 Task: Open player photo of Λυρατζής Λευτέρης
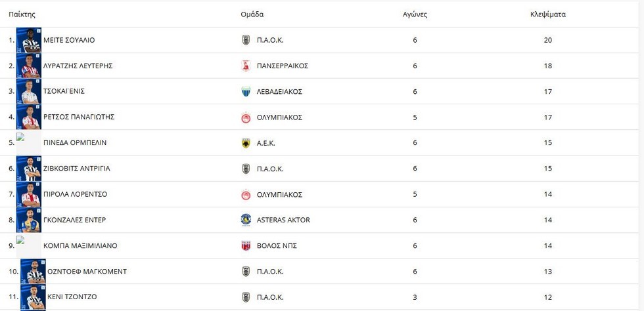coord(29,66)
